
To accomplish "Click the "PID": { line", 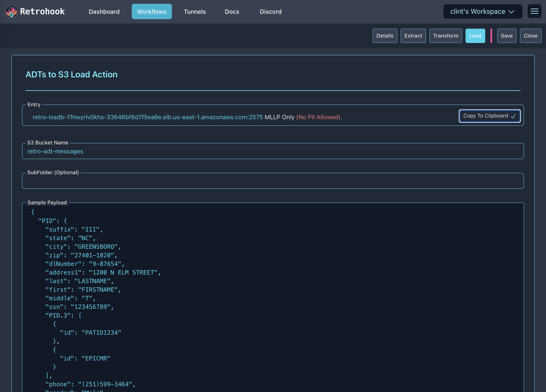I will tap(52, 221).
